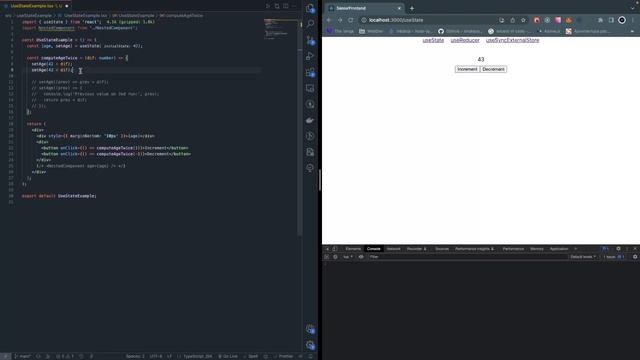
Task: Switch to the Network tab in DevTools
Action: click(x=393, y=249)
